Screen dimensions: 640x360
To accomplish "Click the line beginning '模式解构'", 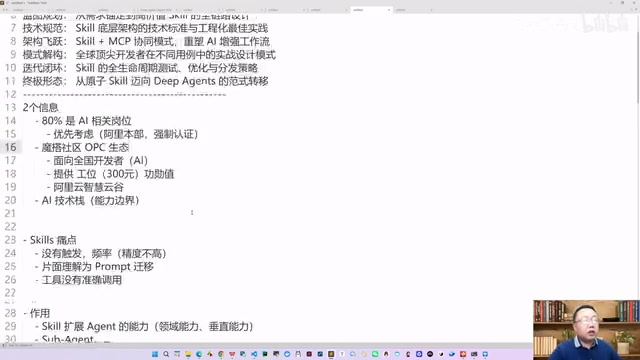I will (x=149, y=55).
